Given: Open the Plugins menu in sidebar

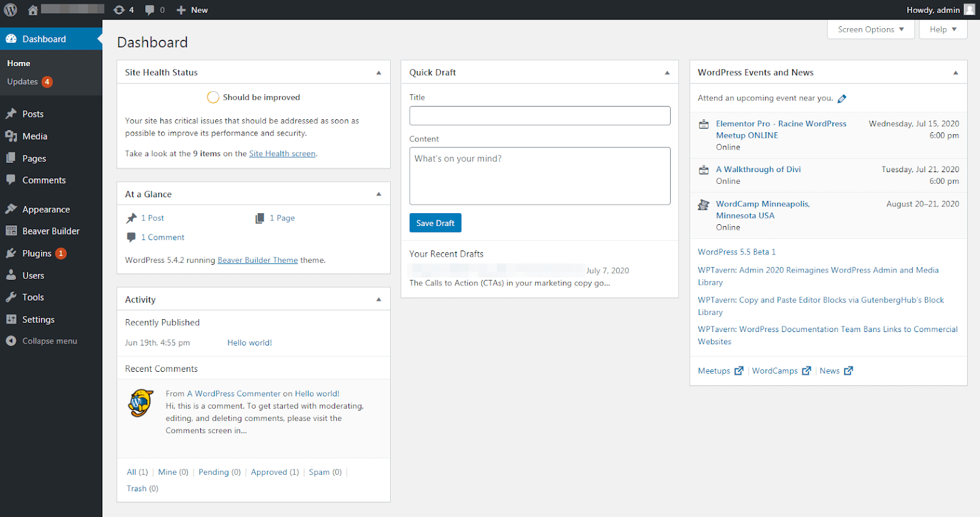Looking at the screenshot, I should point(37,254).
